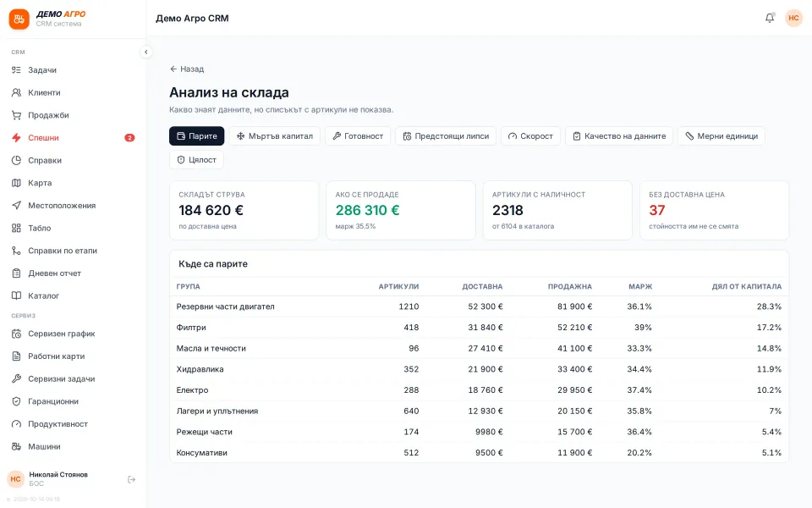Click the Складът струва 184 620 € card
The width and height of the screenshot is (812, 508).
coord(244,211)
